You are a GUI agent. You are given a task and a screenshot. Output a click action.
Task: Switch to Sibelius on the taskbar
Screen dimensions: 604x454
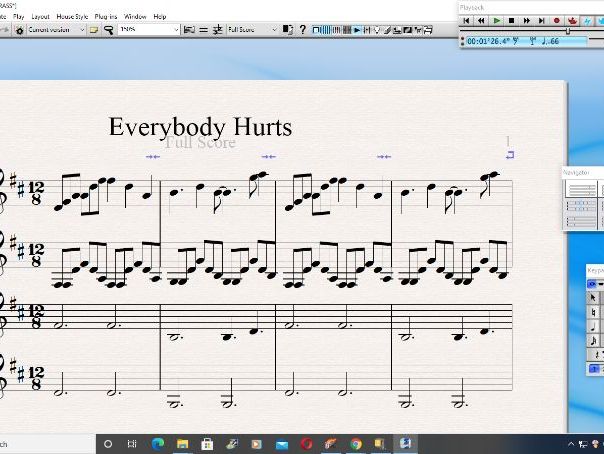tap(405, 443)
